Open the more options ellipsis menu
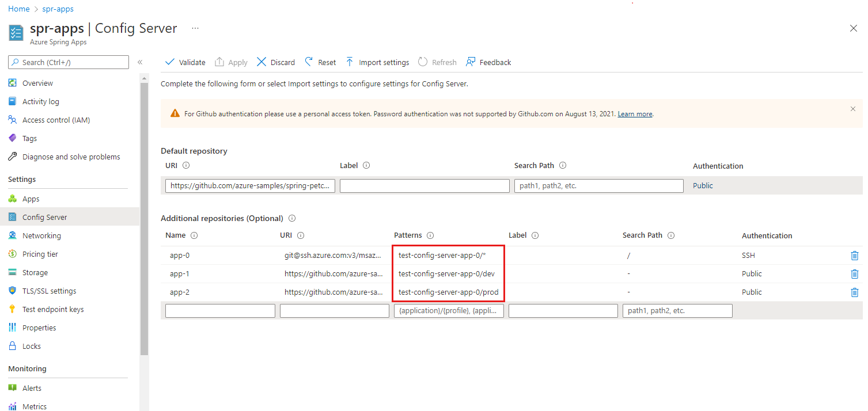This screenshot has width=868, height=411. click(x=195, y=28)
